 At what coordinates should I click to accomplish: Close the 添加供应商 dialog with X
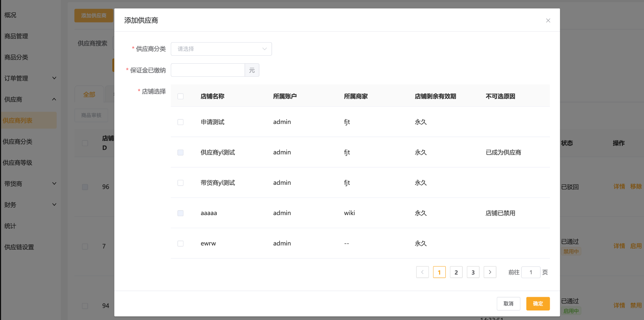point(548,20)
